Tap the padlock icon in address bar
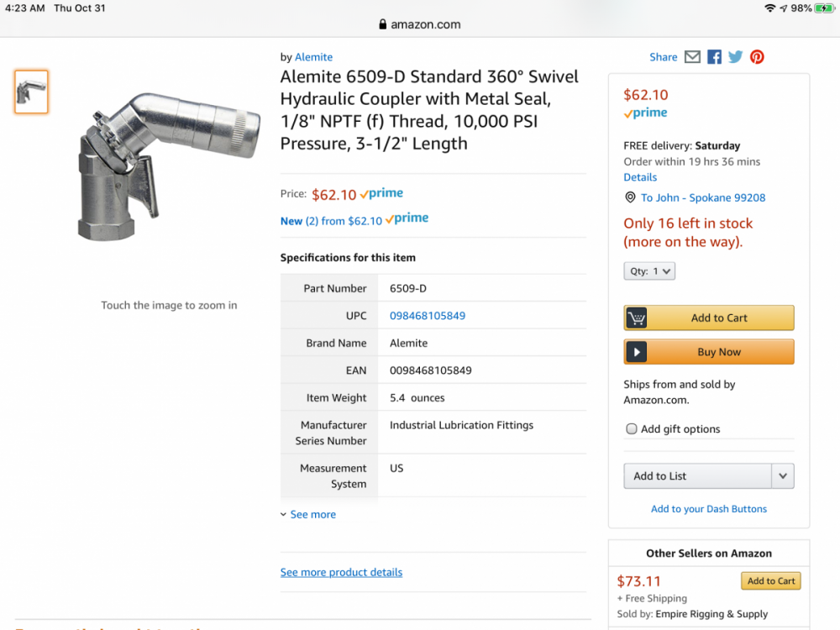840x630 pixels. coord(383,24)
